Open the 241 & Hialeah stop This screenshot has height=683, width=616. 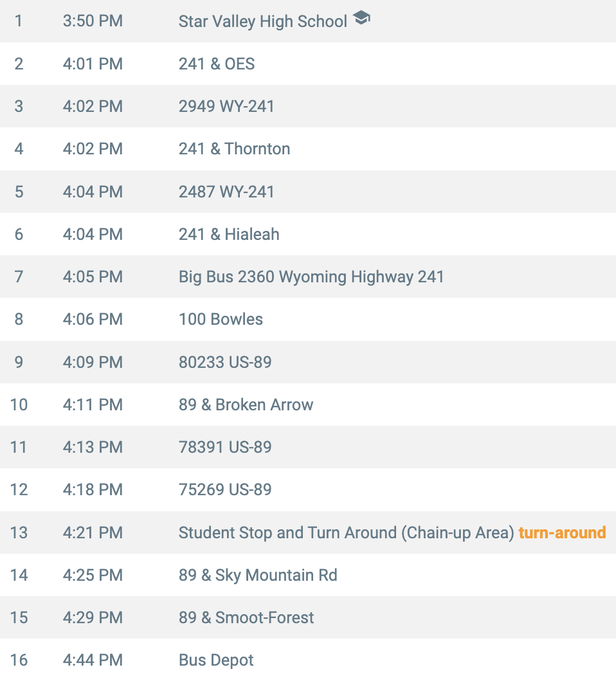229,234
